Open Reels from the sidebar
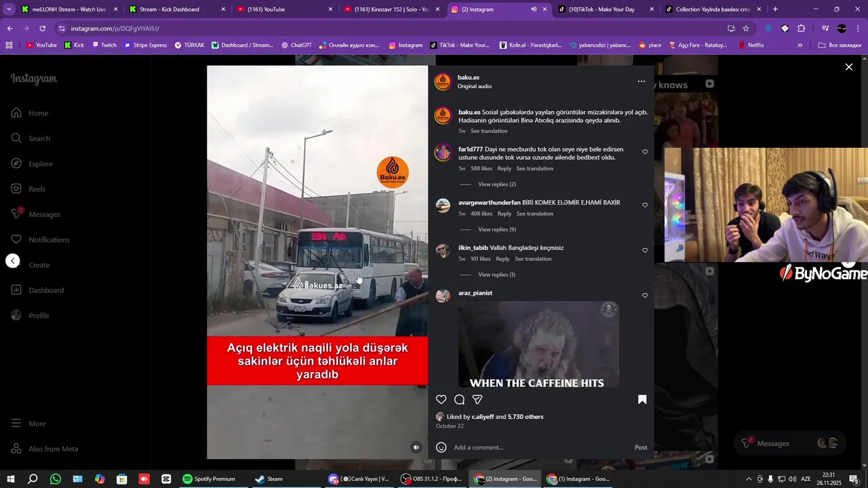868x488 pixels. click(28, 189)
